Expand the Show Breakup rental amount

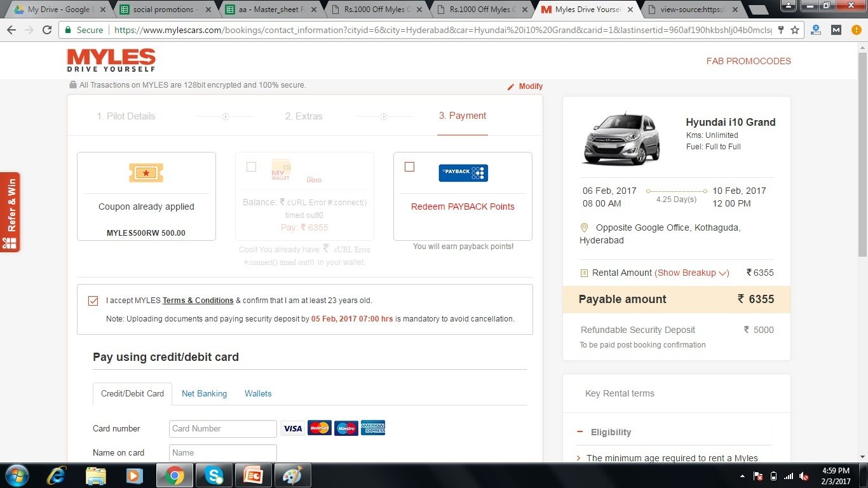click(692, 273)
